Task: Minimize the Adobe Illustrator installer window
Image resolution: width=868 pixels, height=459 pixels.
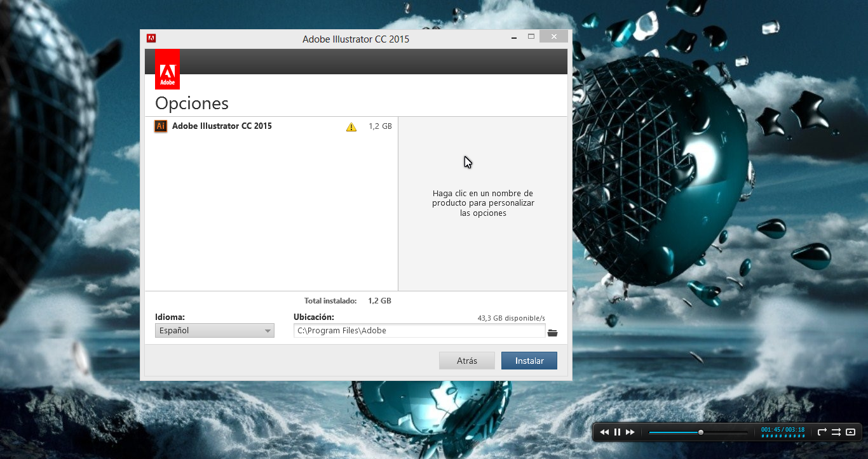Action: coord(513,37)
